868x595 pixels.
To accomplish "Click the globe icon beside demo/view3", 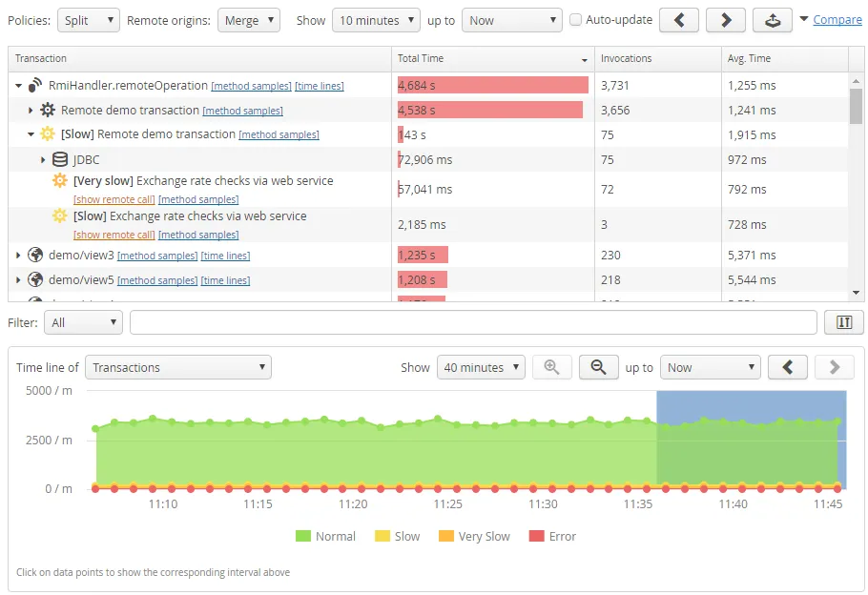I will (34, 255).
